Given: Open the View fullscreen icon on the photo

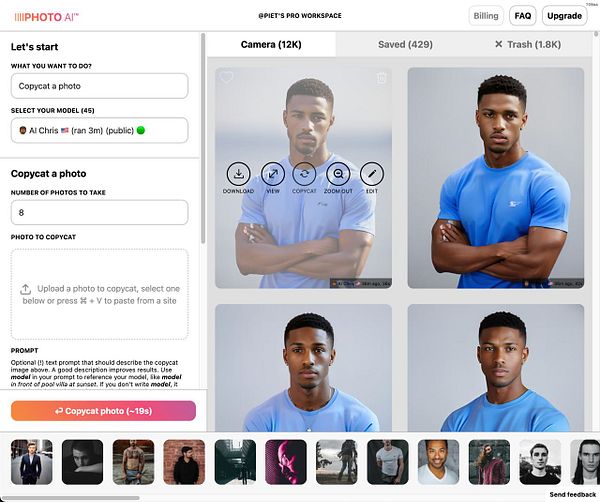Looking at the screenshot, I should pos(273,174).
